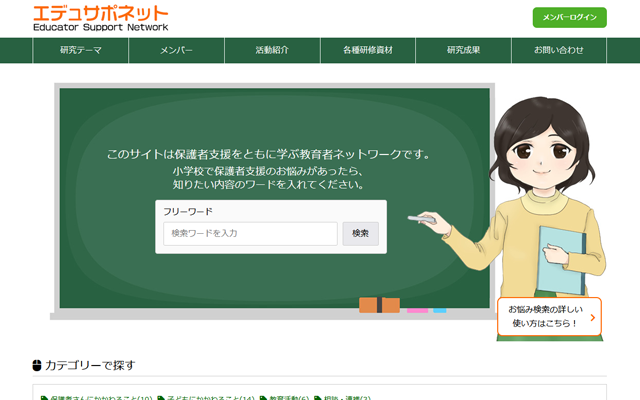The image size is (640, 400).
Task: Click the エデュサポネット site logo
Action: coord(100,18)
